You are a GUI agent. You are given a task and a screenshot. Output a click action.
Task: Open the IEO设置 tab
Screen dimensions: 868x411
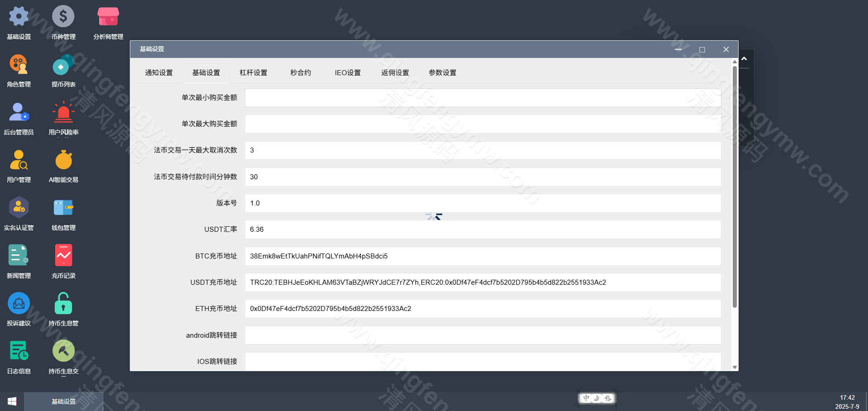[x=348, y=73]
